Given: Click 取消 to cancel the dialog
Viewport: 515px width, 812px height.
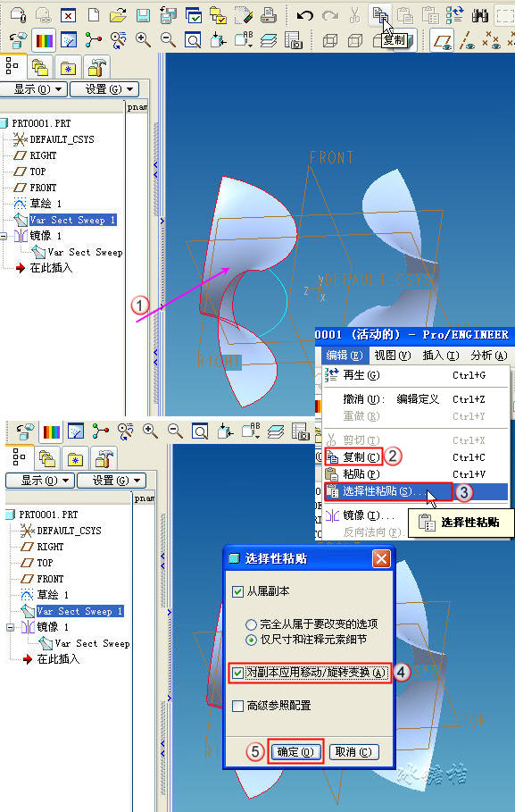Looking at the screenshot, I should pos(353,752).
